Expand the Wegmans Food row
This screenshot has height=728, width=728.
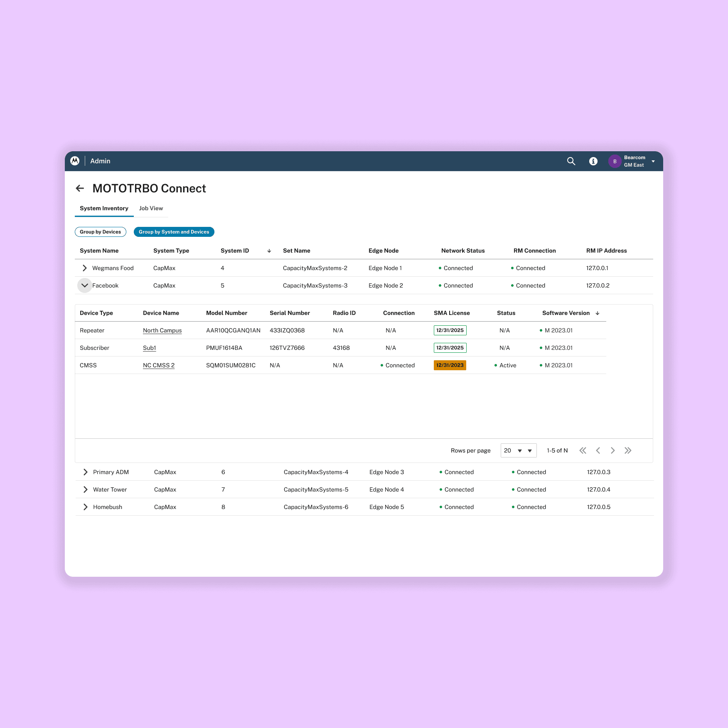[x=85, y=268]
